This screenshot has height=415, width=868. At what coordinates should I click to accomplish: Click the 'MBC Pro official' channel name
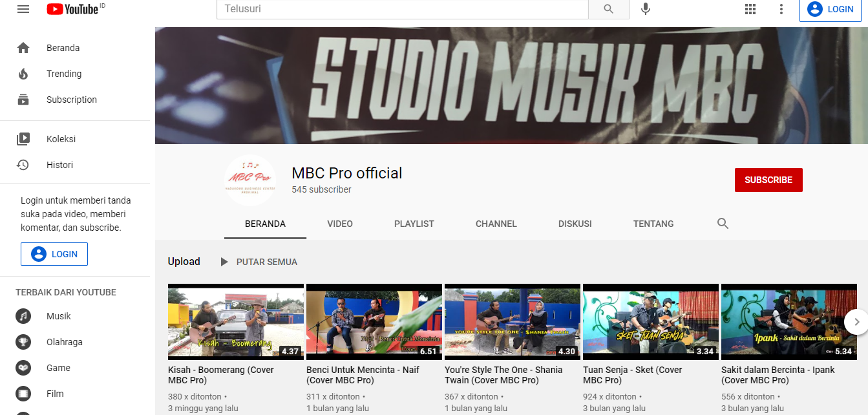(x=347, y=173)
